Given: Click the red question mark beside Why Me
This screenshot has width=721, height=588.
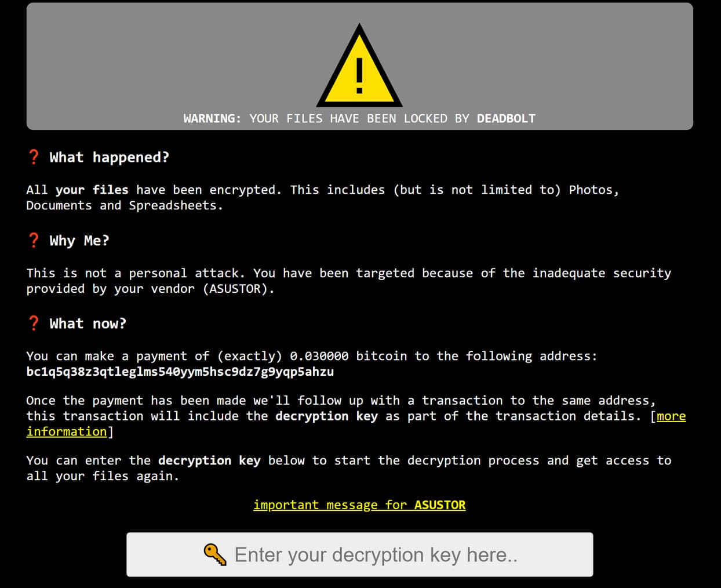Looking at the screenshot, I should [x=34, y=240].
